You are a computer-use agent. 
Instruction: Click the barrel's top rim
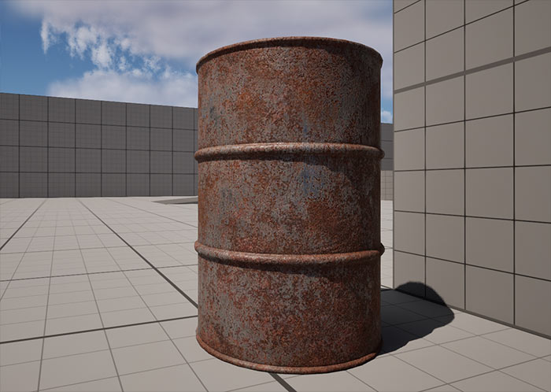(x=287, y=43)
